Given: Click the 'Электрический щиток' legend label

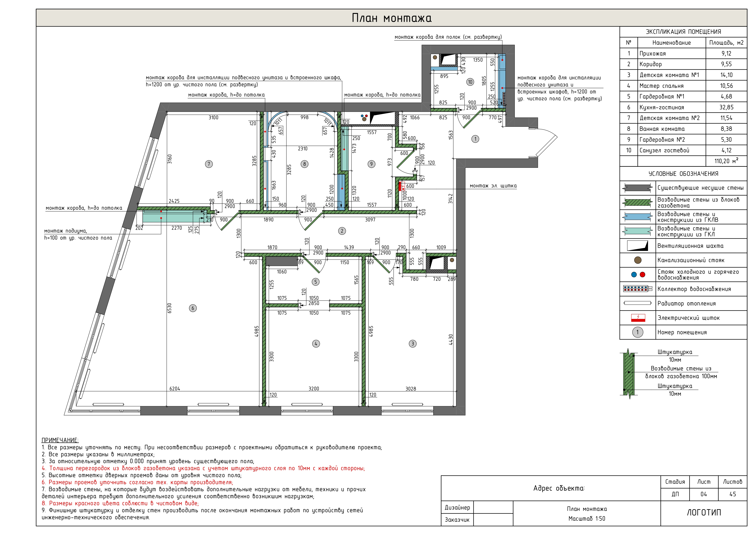Looking at the screenshot, I should (688, 318).
